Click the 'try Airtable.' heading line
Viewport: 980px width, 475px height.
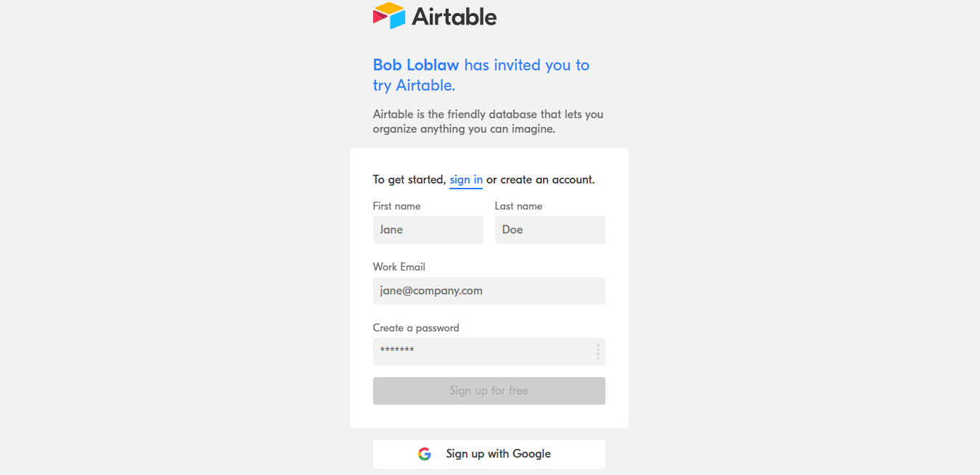(x=414, y=86)
